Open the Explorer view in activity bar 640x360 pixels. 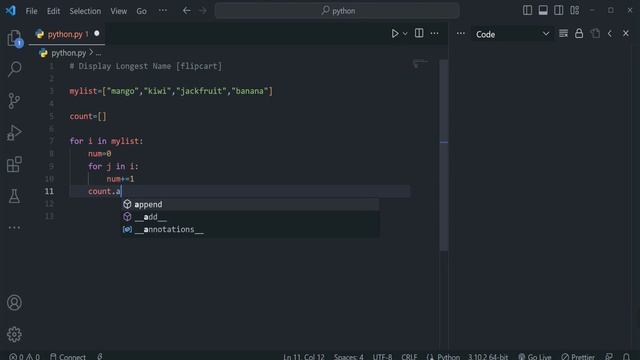click(15, 38)
